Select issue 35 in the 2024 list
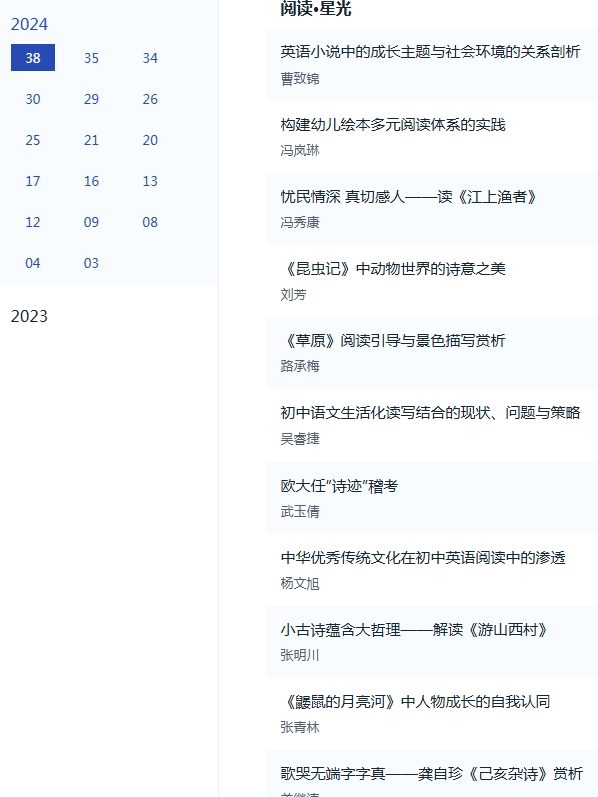The image size is (598, 797). tap(91, 58)
